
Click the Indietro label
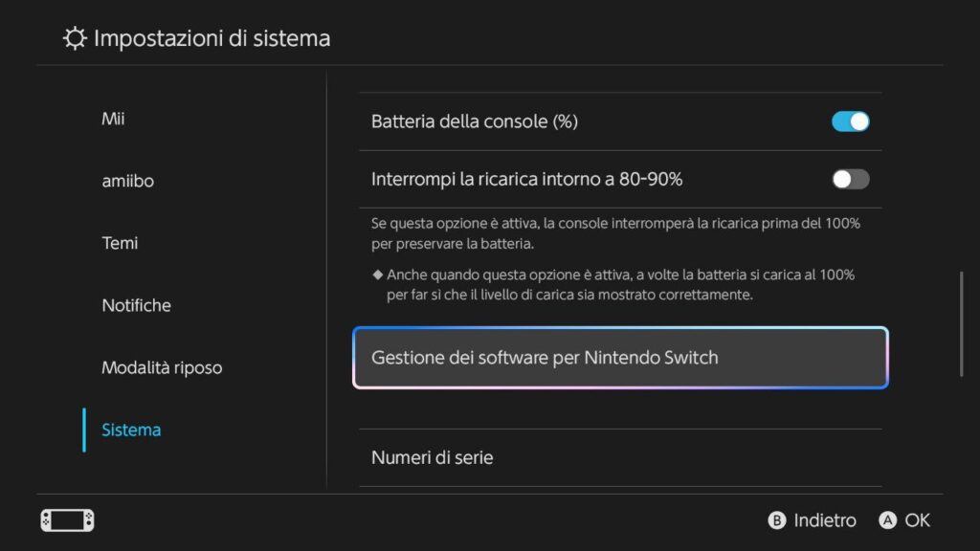(824, 520)
